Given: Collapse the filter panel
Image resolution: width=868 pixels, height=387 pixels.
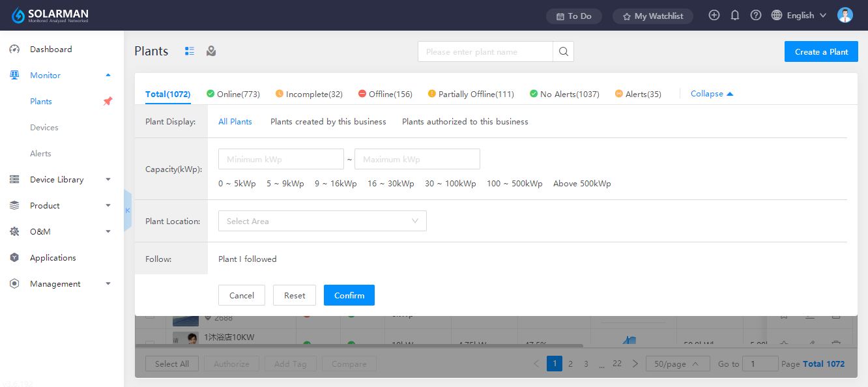Looking at the screenshot, I should [x=712, y=94].
